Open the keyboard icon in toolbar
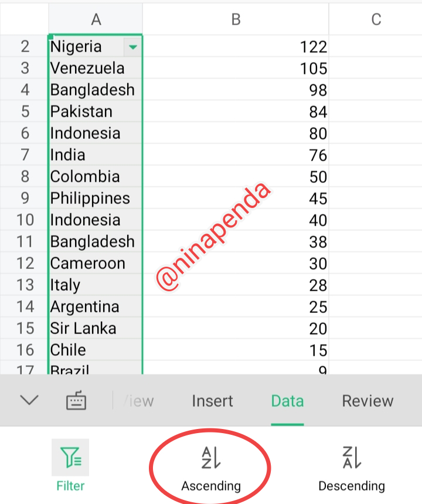The height and width of the screenshot is (504, 422). click(x=76, y=401)
